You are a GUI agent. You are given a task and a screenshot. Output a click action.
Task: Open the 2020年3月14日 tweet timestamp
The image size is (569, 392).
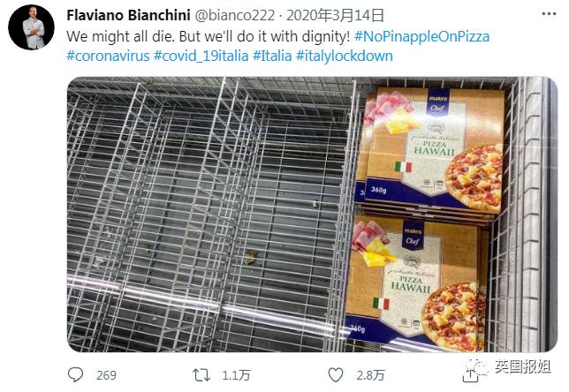click(335, 15)
